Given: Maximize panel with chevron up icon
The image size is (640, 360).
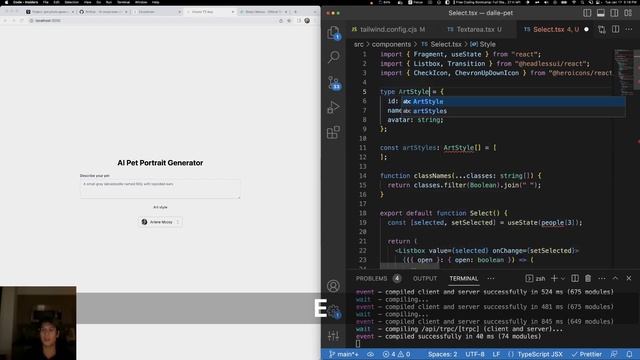Looking at the screenshot, I should (615, 278).
